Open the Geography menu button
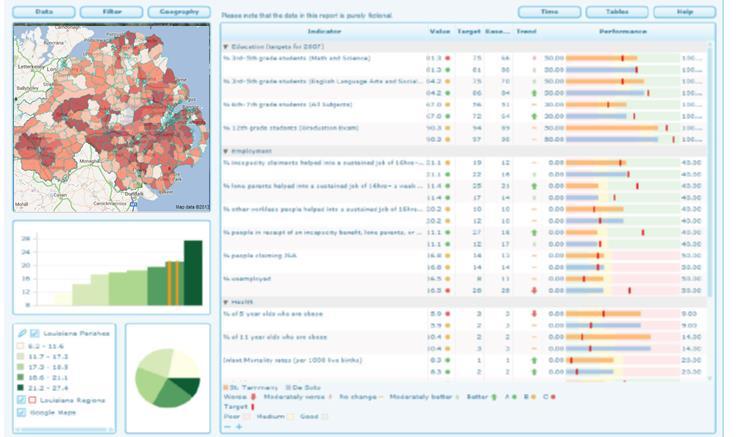Viewport: 738px width, 437px height. [x=179, y=12]
